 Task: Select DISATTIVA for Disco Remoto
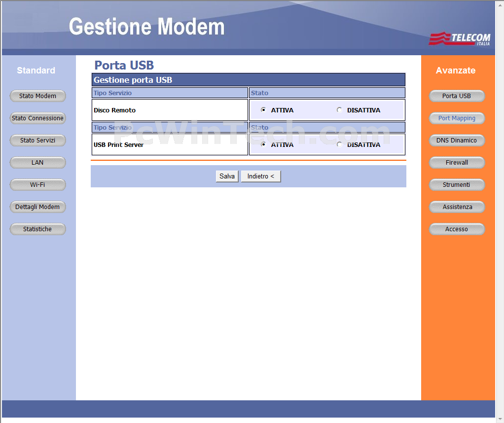point(339,110)
